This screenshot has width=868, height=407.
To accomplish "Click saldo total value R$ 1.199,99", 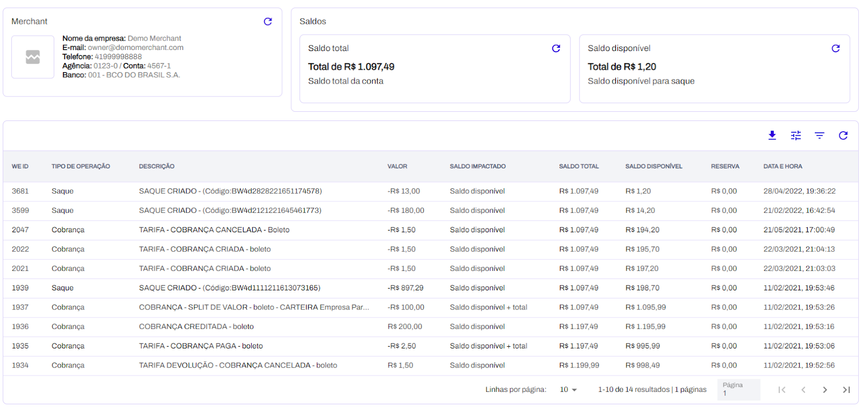I will (x=579, y=366).
